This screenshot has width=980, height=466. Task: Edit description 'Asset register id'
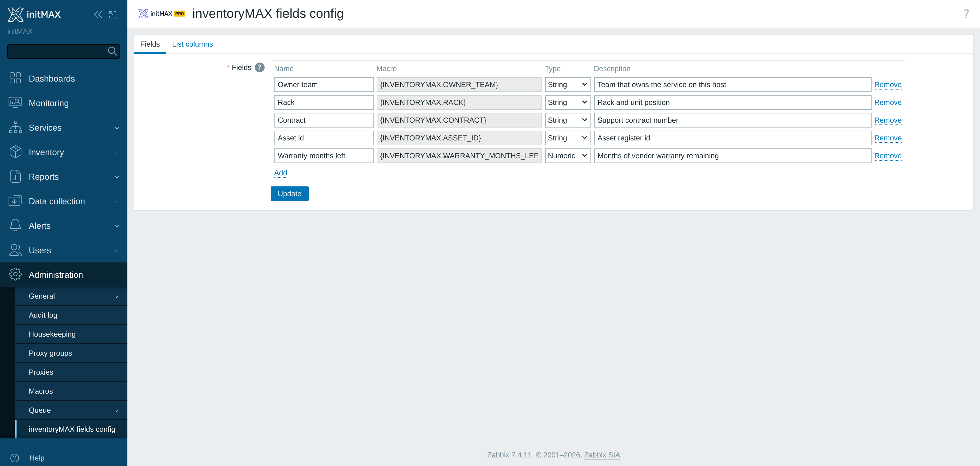click(x=732, y=138)
